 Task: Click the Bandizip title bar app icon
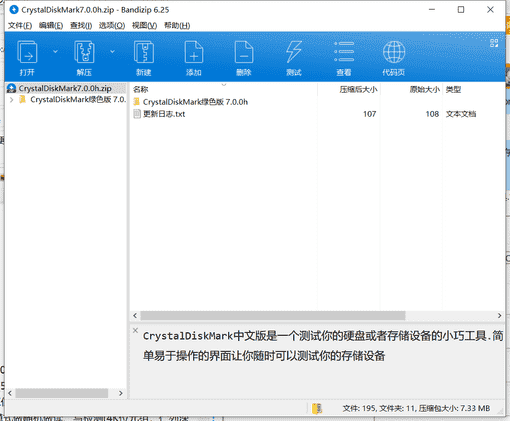[x=14, y=10]
